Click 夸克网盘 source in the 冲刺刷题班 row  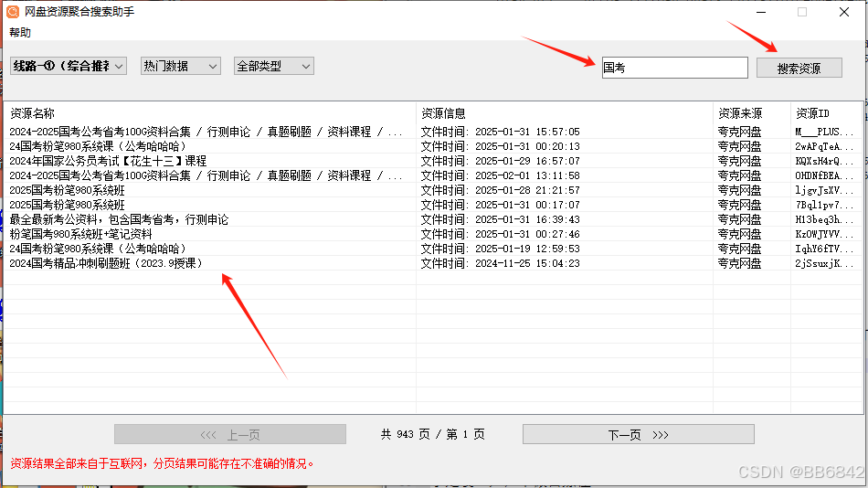coord(739,263)
